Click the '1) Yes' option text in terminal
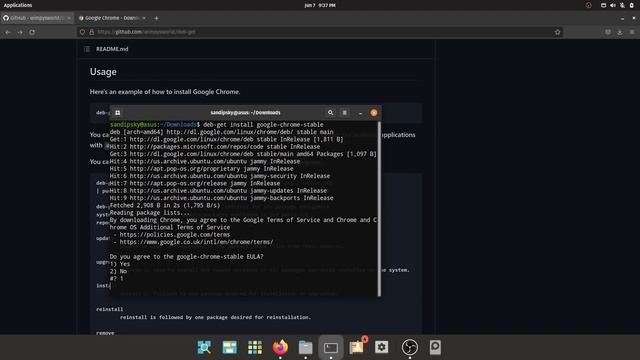Viewport: 640px width, 360px height. 120,264
